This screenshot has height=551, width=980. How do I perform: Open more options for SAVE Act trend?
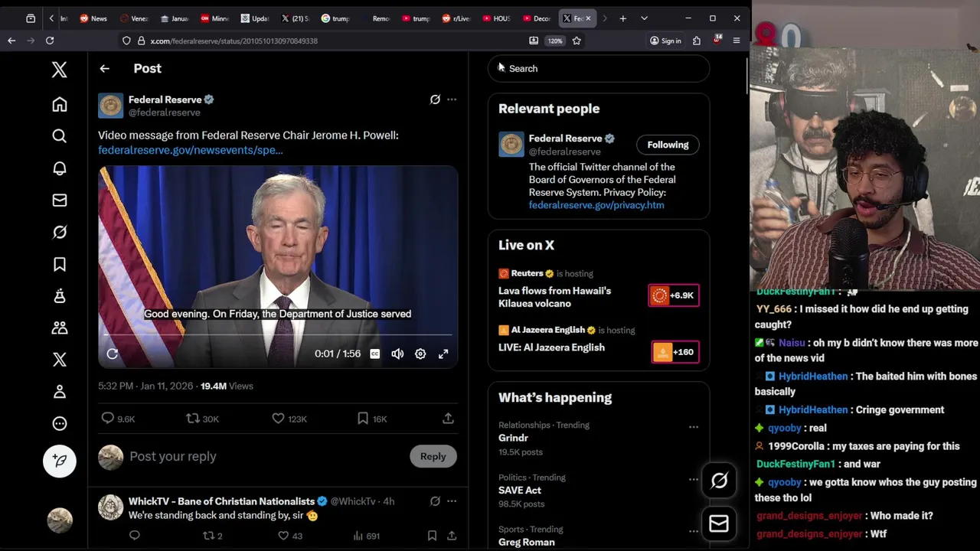pos(693,479)
